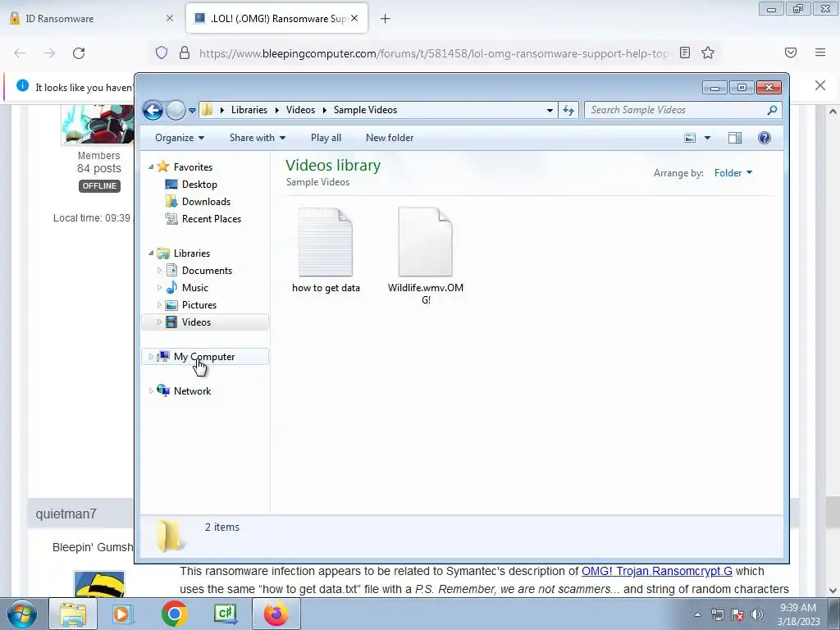The height and width of the screenshot is (630, 840).
Task: Refresh the Sample Videos folder view
Action: [x=568, y=111]
